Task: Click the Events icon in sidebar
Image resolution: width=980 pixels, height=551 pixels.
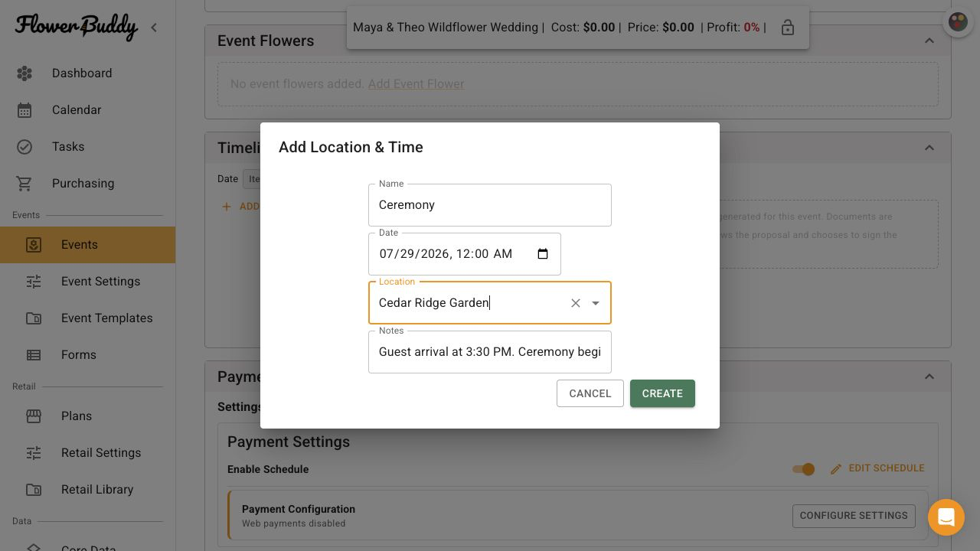Action: [34, 245]
